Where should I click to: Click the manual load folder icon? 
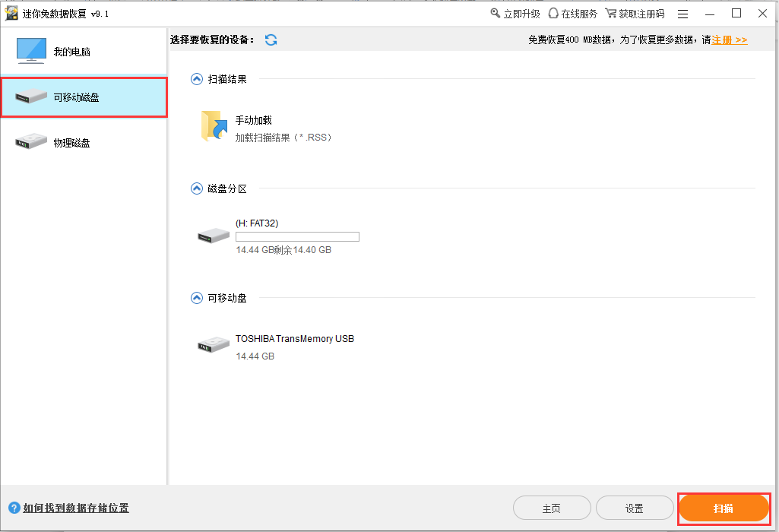coord(214,126)
